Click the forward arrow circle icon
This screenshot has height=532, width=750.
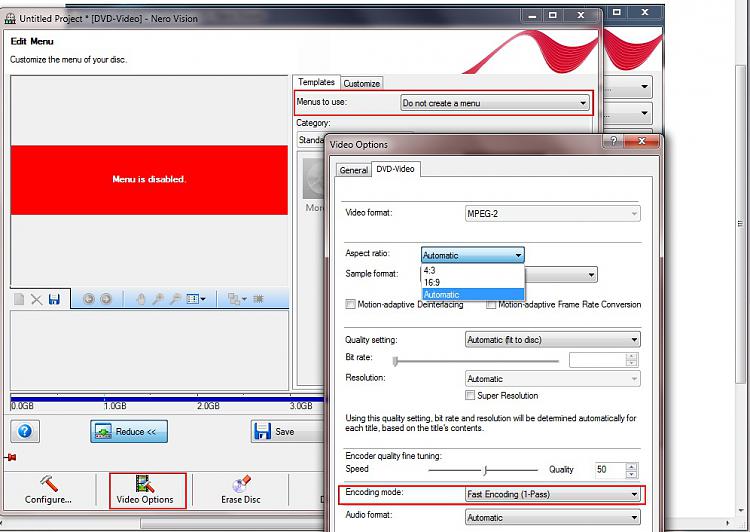coord(106,299)
